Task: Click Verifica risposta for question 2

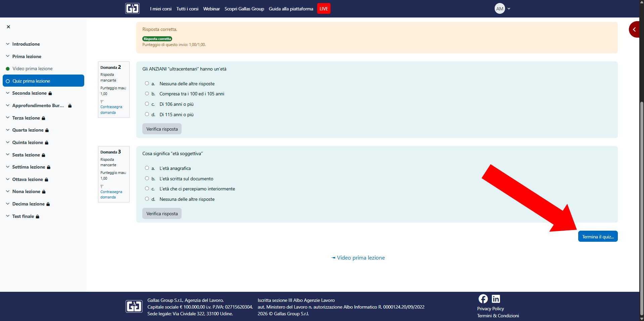Action: [x=162, y=129]
